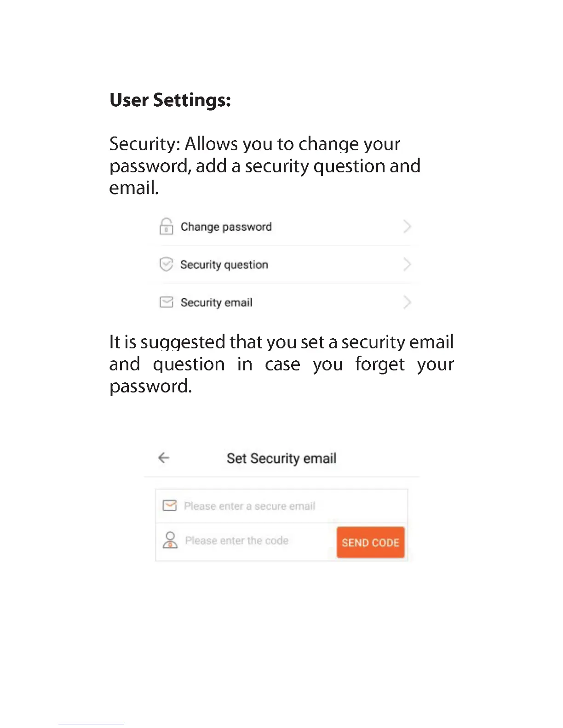Select the Security email menu entry
563x728 pixels.
pyautogui.click(x=216, y=302)
